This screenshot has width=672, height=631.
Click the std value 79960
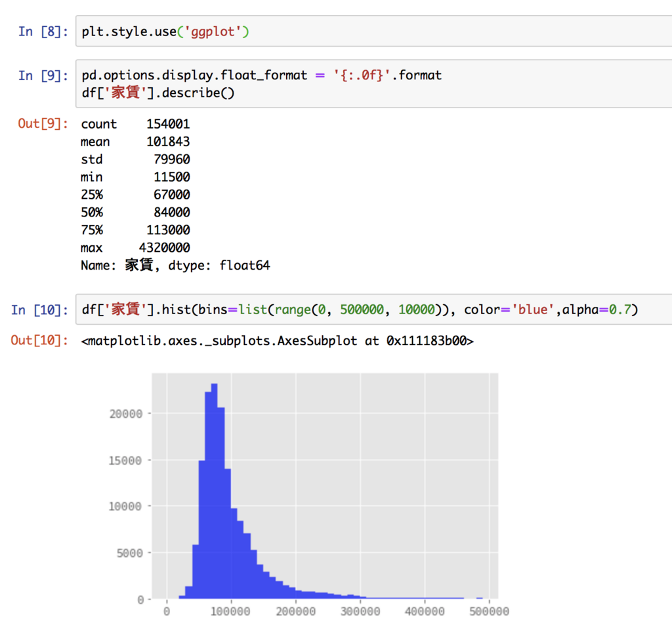[x=172, y=159]
